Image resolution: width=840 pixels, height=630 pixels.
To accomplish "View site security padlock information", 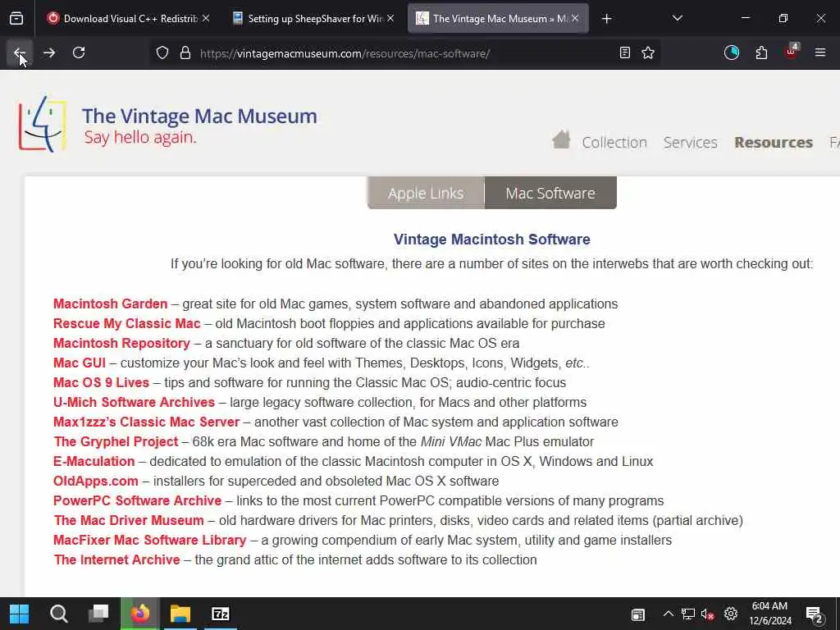I will click(x=185, y=52).
